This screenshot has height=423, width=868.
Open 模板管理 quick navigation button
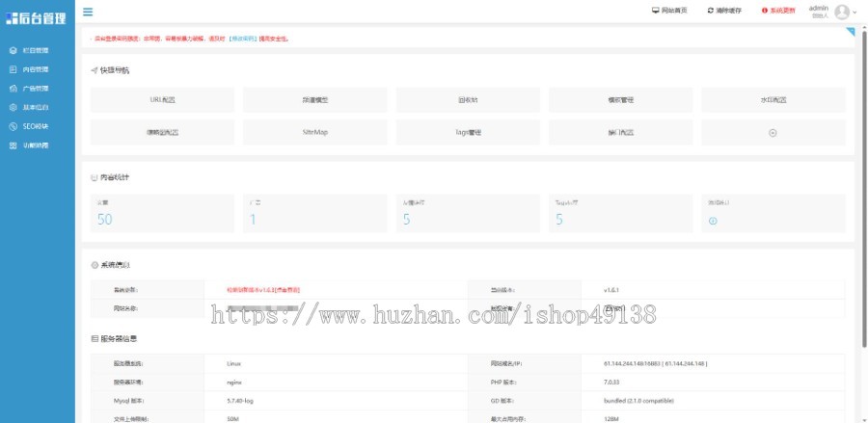(x=620, y=100)
